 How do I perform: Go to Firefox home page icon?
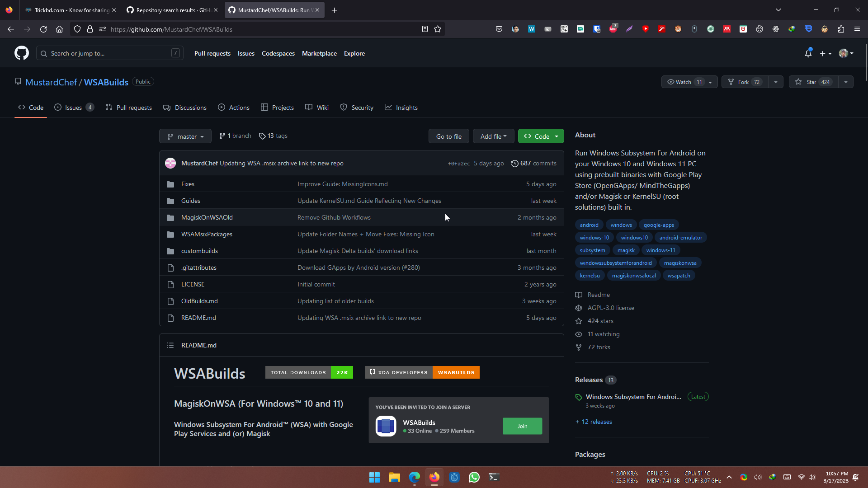(59, 29)
